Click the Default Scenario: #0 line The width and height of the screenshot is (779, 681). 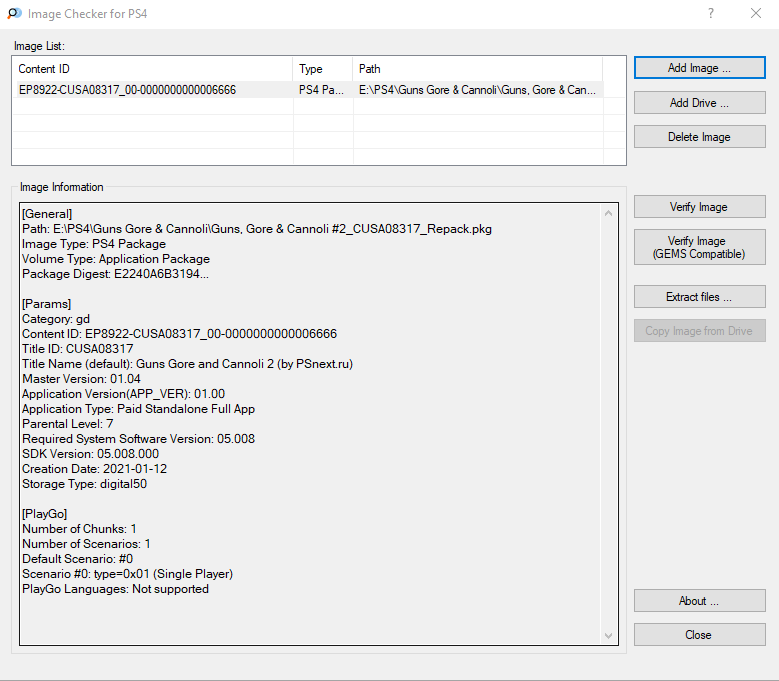(78, 558)
